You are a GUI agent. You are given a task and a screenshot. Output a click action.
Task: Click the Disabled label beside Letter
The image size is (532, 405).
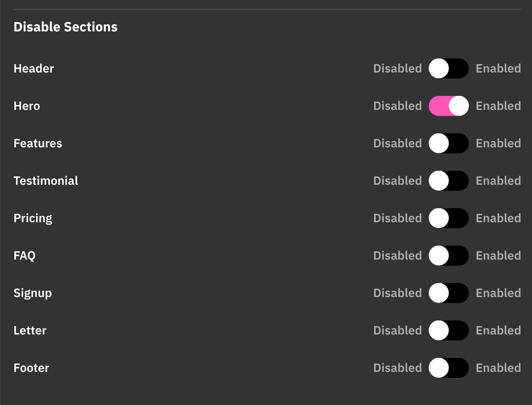pyautogui.click(x=397, y=330)
